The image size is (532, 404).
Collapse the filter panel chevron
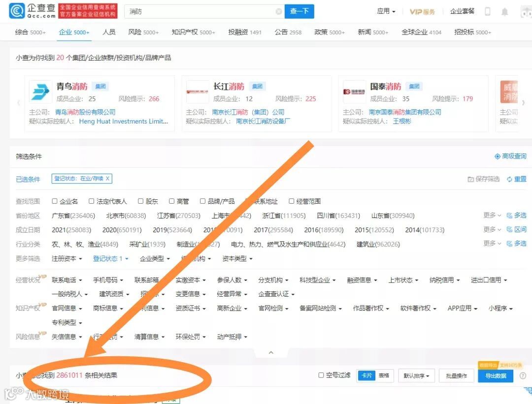[x=271, y=352]
